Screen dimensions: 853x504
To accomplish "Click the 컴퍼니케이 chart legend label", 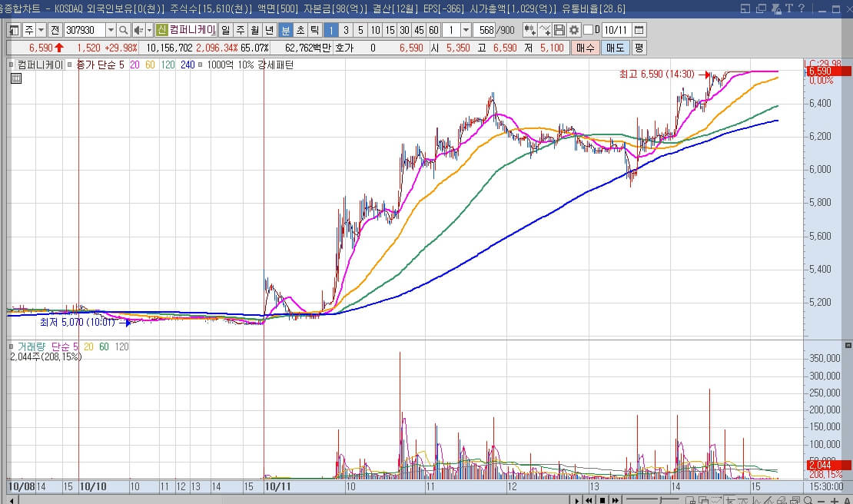I will 40,65.
